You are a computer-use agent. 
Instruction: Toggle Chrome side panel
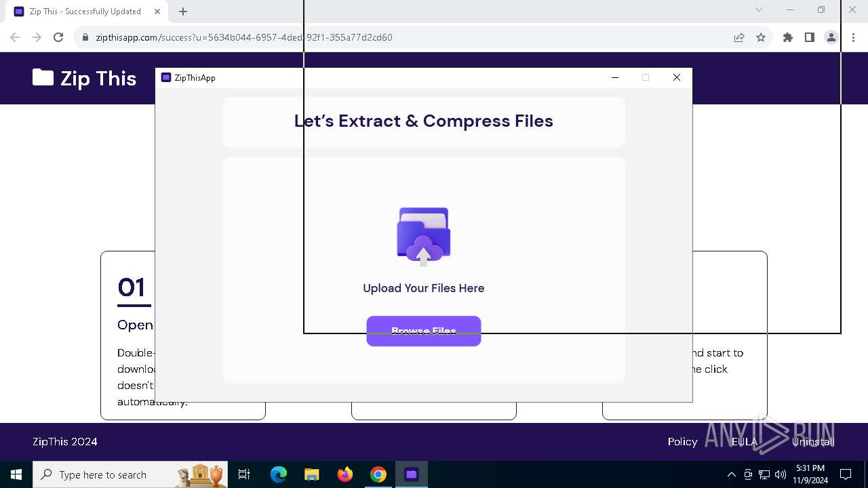click(810, 37)
